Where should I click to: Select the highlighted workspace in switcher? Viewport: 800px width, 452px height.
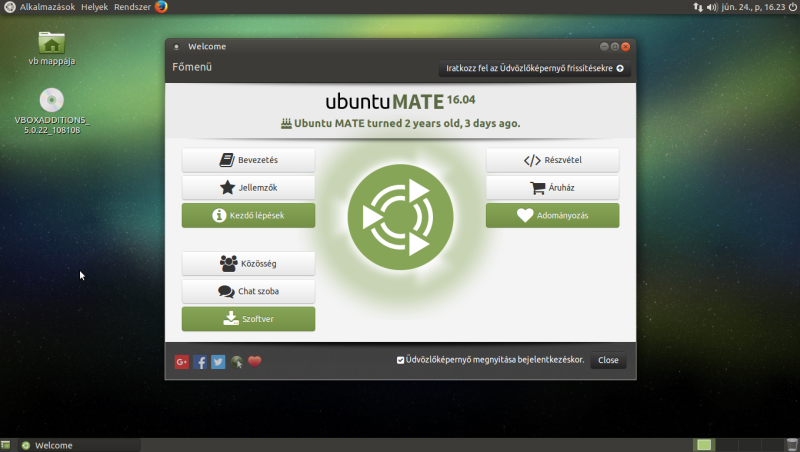coord(704,445)
